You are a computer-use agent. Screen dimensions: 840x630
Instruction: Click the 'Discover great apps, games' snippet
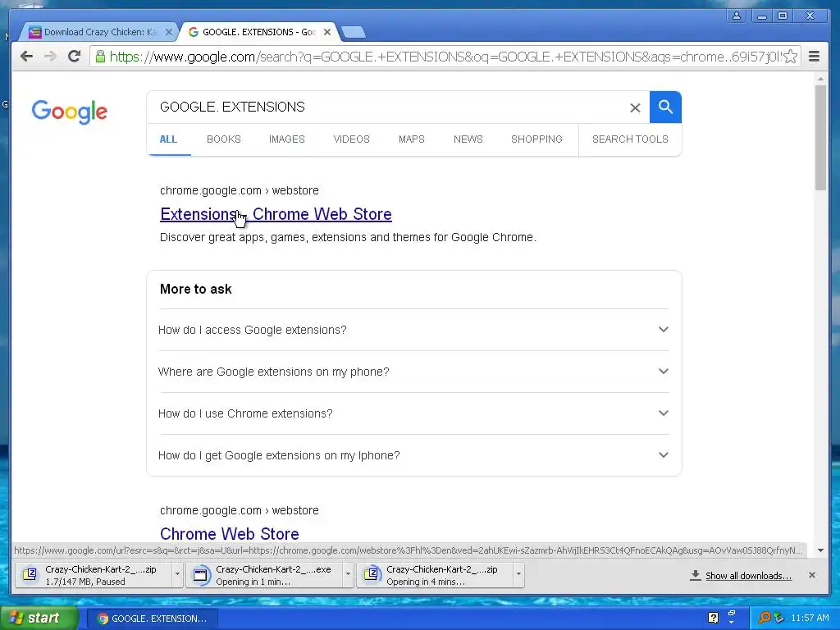point(348,237)
